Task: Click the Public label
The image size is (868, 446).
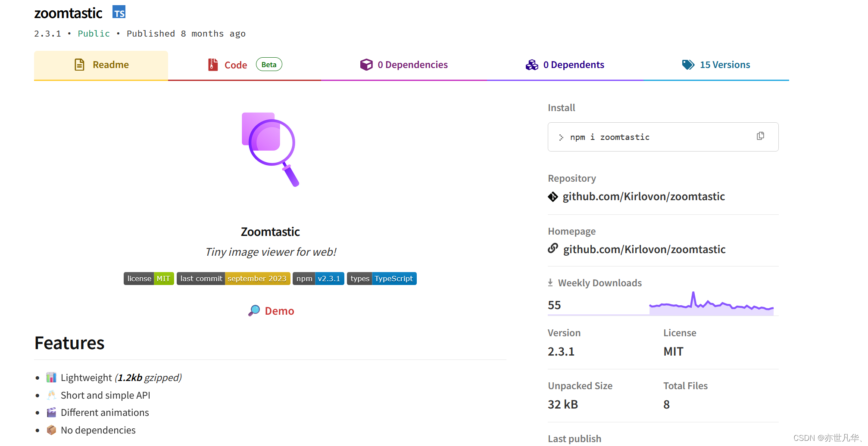Action: click(x=94, y=34)
